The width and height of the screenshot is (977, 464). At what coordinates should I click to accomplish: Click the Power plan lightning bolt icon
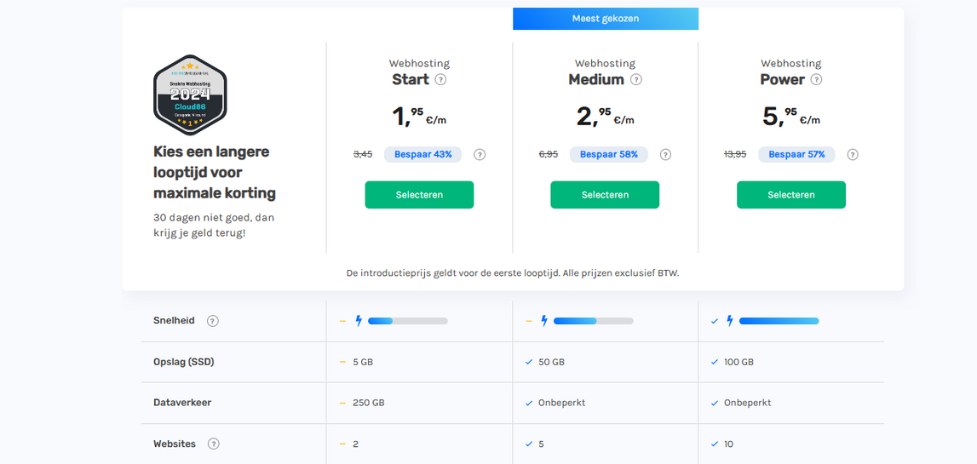(x=730, y=321)
